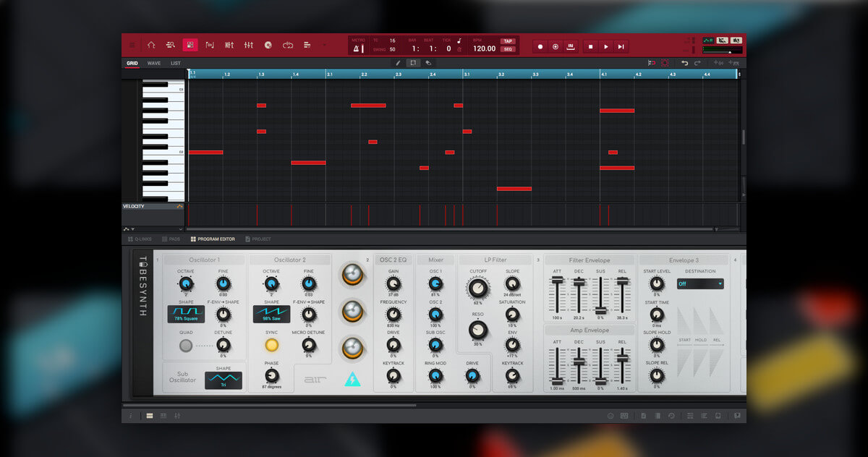Select the eraser tool

click(x=428, y=63)
